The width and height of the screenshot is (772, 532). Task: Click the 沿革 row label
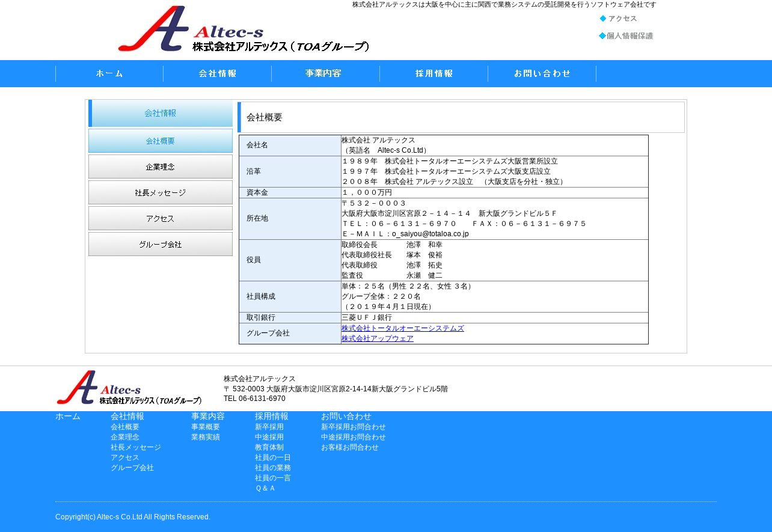254,171
